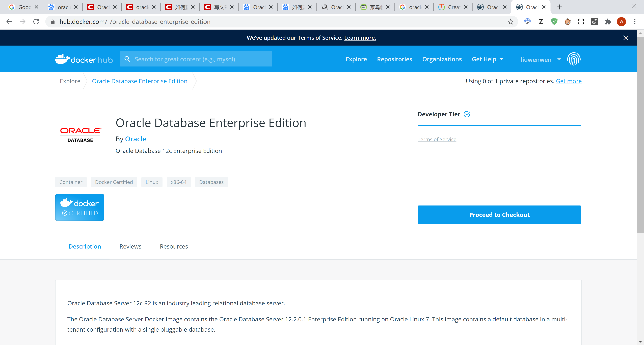
Task: Click the x86-64 tag
Action: tap(178, 182)
